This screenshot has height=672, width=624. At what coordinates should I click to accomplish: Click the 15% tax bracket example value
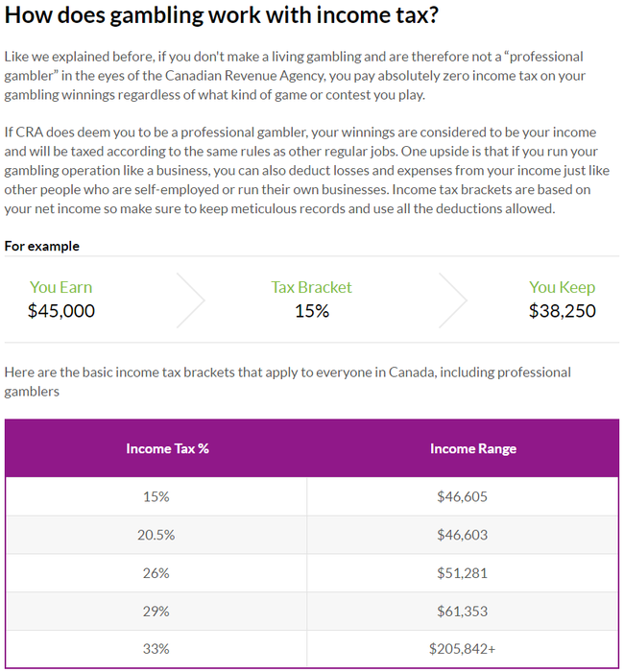311,310
